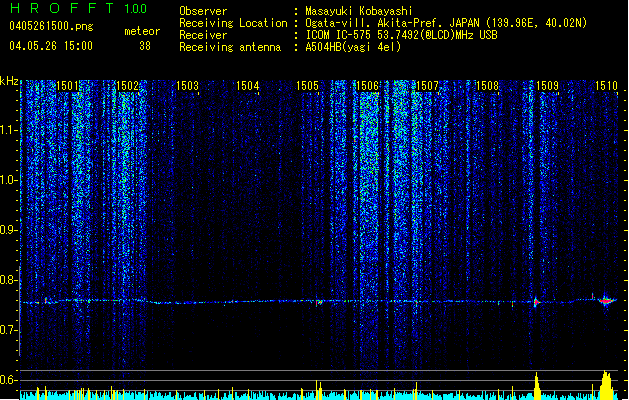The image size is (629, 400).
Task: Select the date stamp 04.05.26 15:00
Action: click(51, 46)
